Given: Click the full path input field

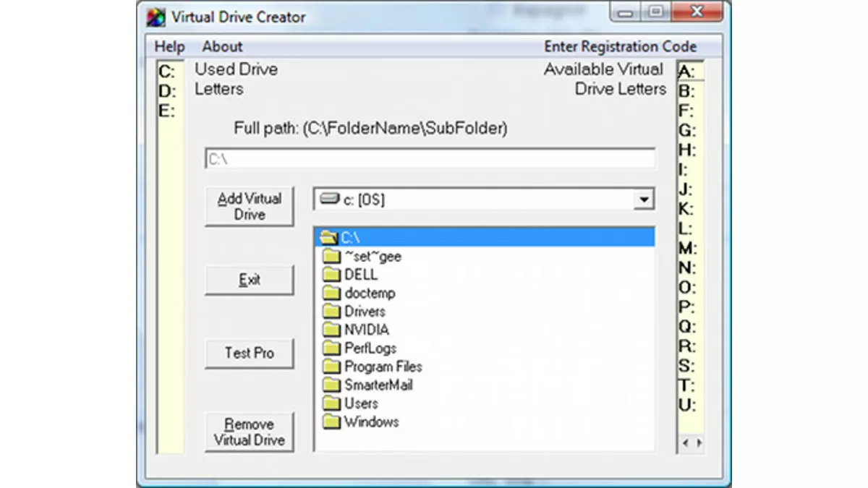Looking at the screenshot, I should click(x=430, y=159).
